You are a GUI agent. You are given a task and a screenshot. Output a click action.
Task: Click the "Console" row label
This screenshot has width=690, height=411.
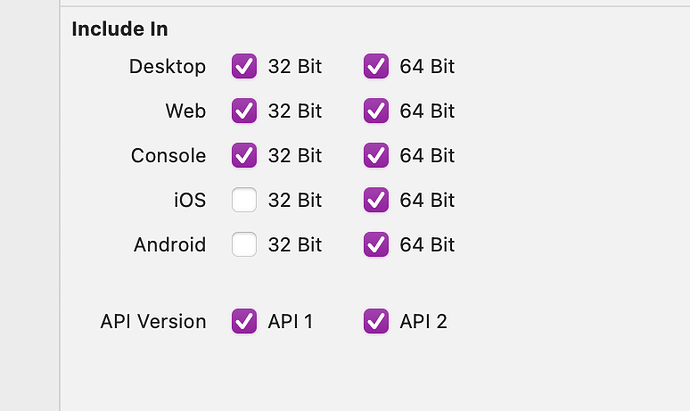pos(168,156)
